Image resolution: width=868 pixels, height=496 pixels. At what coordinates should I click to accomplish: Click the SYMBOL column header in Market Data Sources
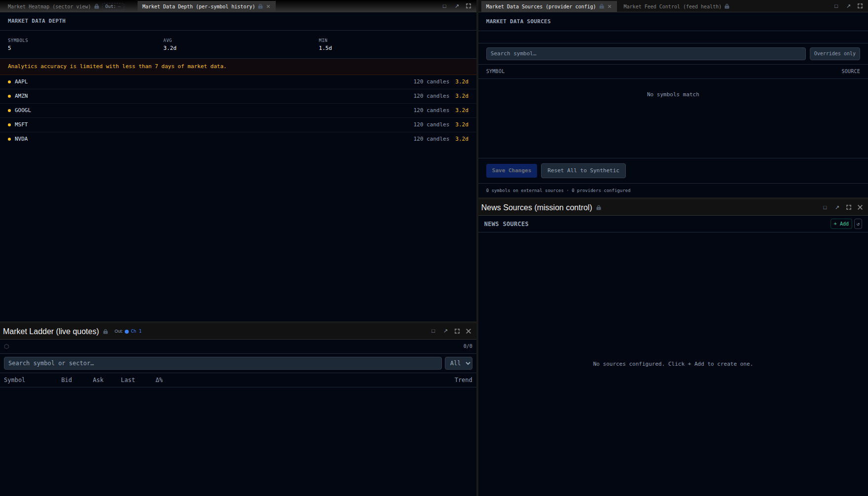(x=495, y=72)
